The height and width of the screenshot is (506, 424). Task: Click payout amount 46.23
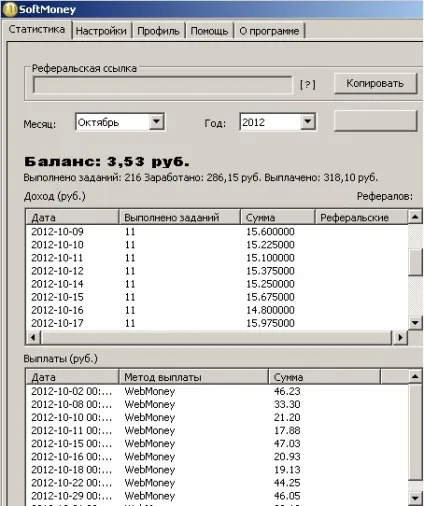(x=287, y=391)
